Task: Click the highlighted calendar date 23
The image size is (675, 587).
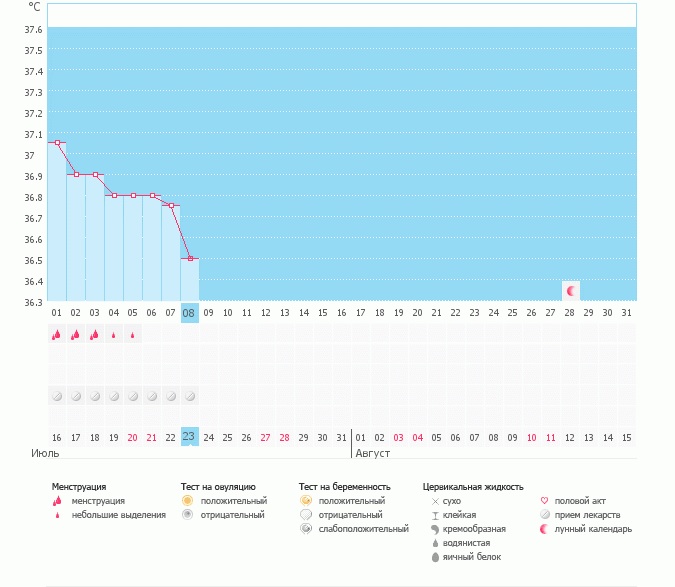Action: click(189, 436)
